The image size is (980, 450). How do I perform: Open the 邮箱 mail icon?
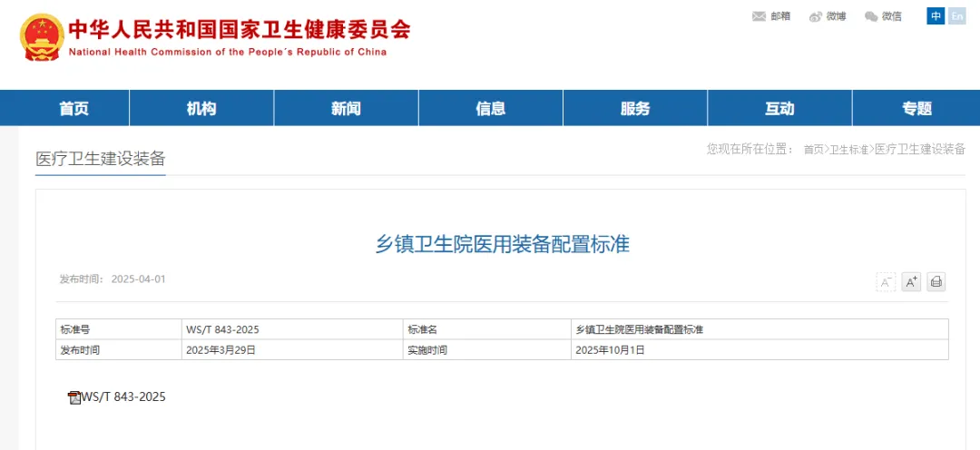pyautogui.click(x=759, y=16)
